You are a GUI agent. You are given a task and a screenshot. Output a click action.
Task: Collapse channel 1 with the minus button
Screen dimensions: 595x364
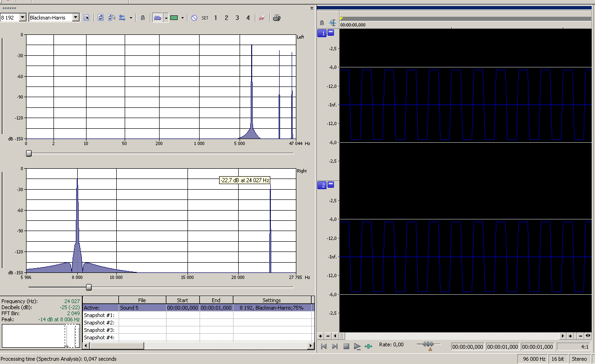tap(331, 33)
